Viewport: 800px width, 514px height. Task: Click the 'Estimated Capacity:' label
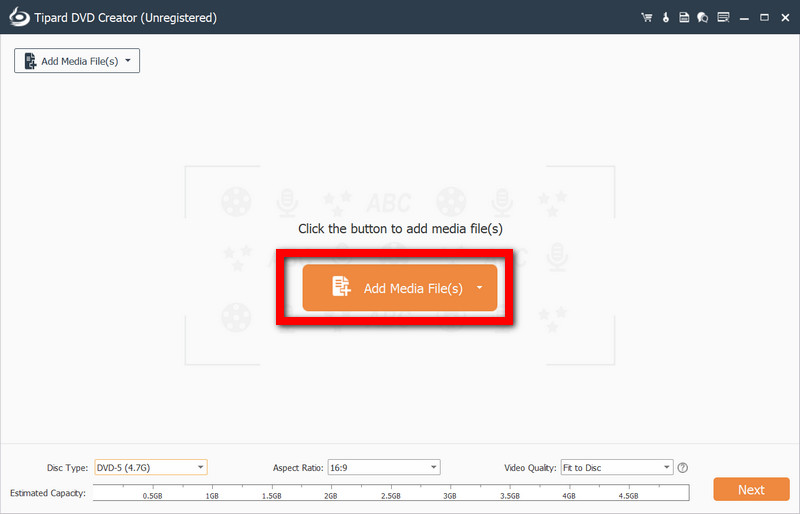[48, 493]
